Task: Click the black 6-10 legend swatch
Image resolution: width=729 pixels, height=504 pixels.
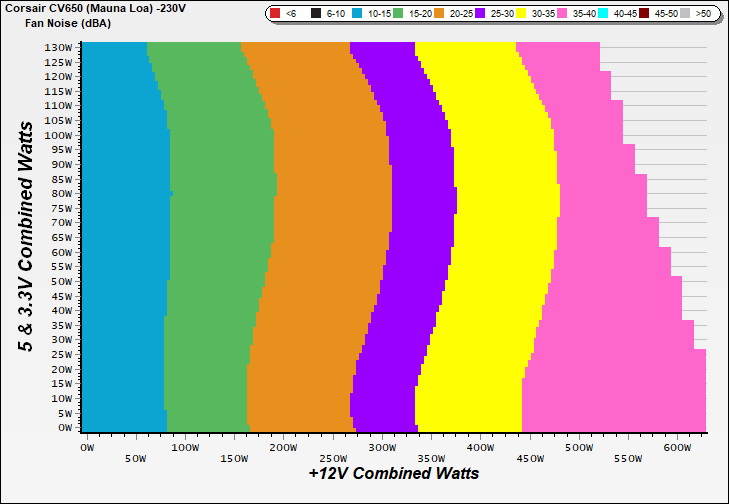Action: click(x=316, y=13)
